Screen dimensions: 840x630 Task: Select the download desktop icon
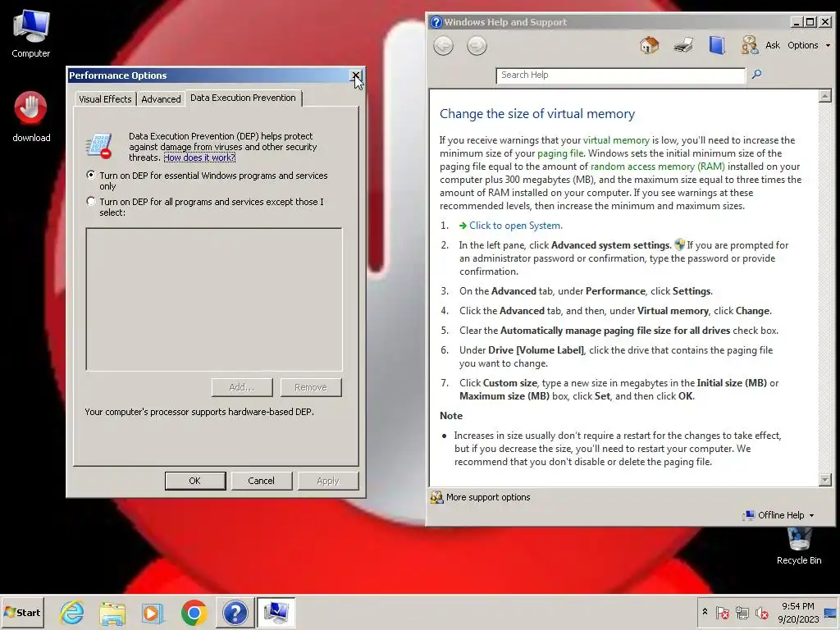[31, 116]
